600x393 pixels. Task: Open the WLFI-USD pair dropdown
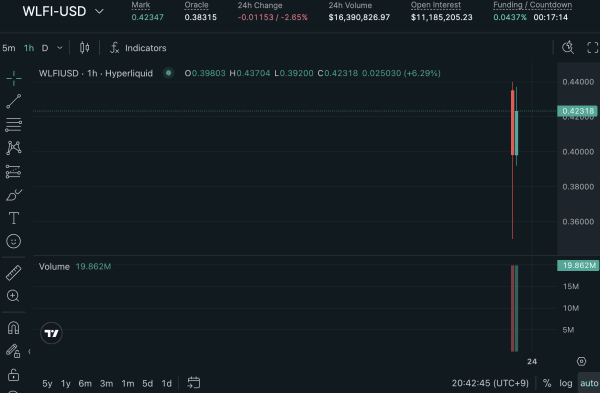coord(63,11)
